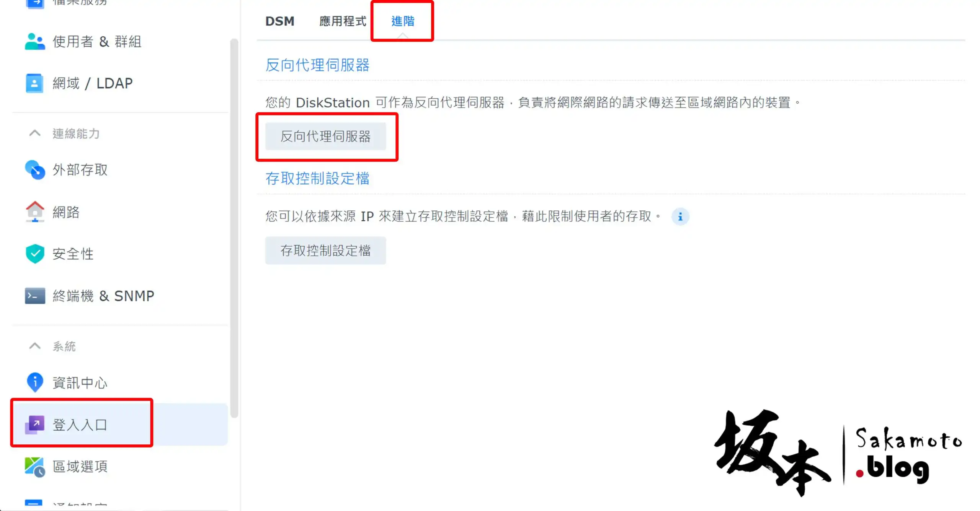Open the 登入入口 sidebar entry

tap(120, 425)
